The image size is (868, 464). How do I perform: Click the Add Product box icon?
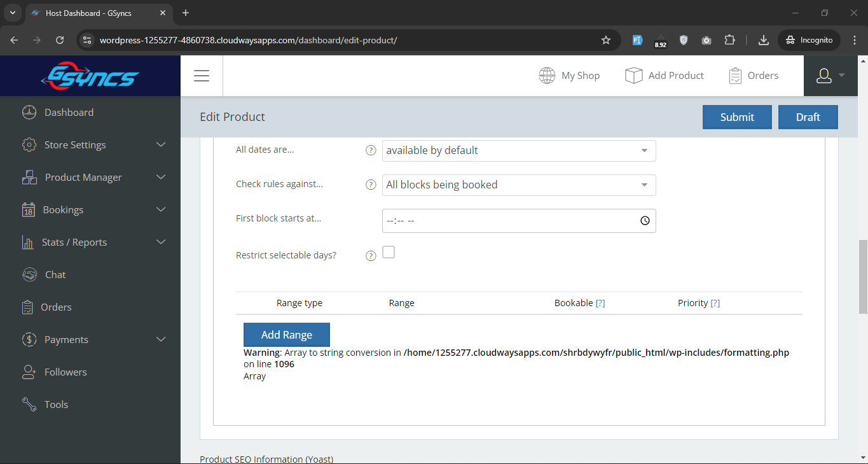pyautogui.click(x=633, y=76)
